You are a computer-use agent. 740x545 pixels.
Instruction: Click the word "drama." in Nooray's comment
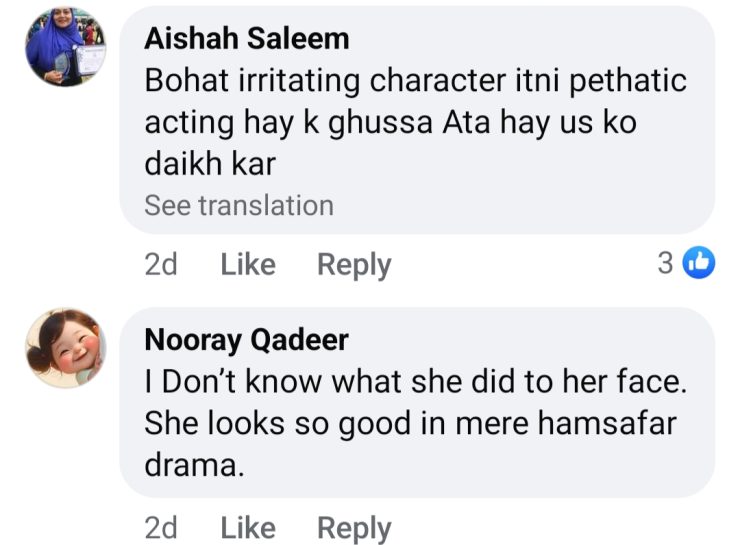click(194, 466)
